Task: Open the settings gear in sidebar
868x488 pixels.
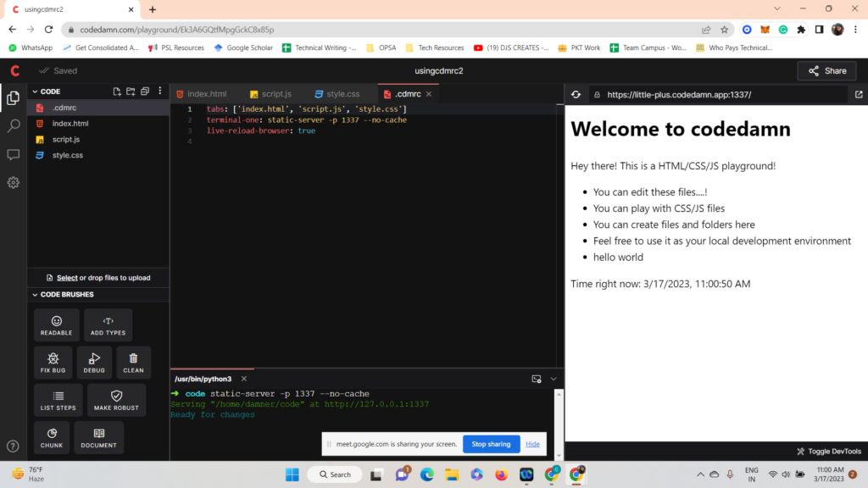Action: pyautogui.click(x=14, y=183)
